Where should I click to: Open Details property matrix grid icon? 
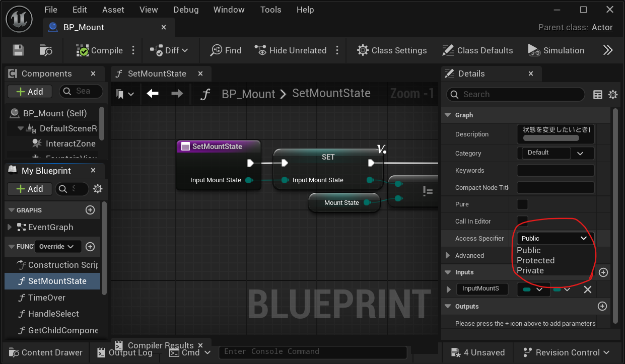point(598,95)
